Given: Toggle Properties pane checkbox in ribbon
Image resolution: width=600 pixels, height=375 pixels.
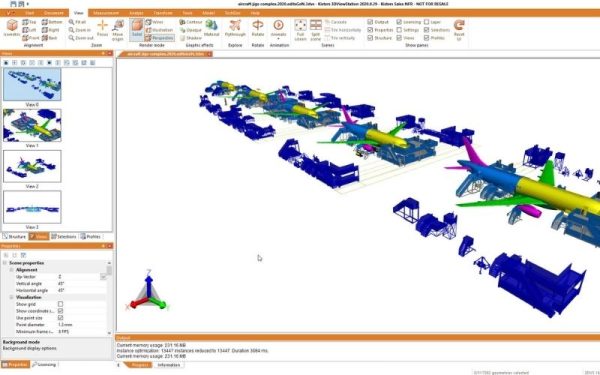Looking at the screenshot, I should pos(370,30).
